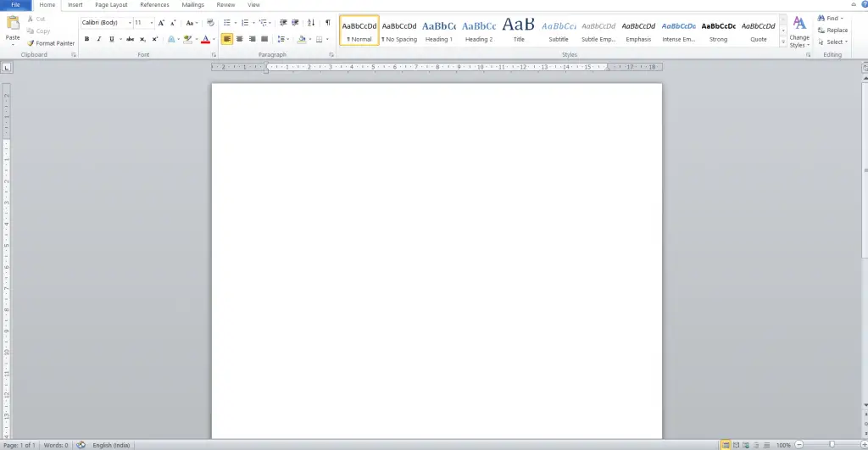This screenshot has height=450, width=868.
Task: Open the underline style dropdown arrow
Action: coord(120,39)
